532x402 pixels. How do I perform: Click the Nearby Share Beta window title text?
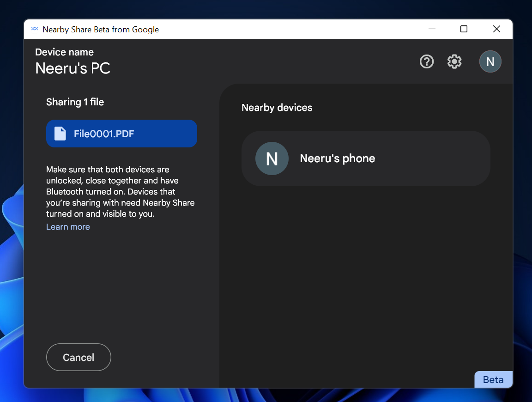[x=101, y=30]
